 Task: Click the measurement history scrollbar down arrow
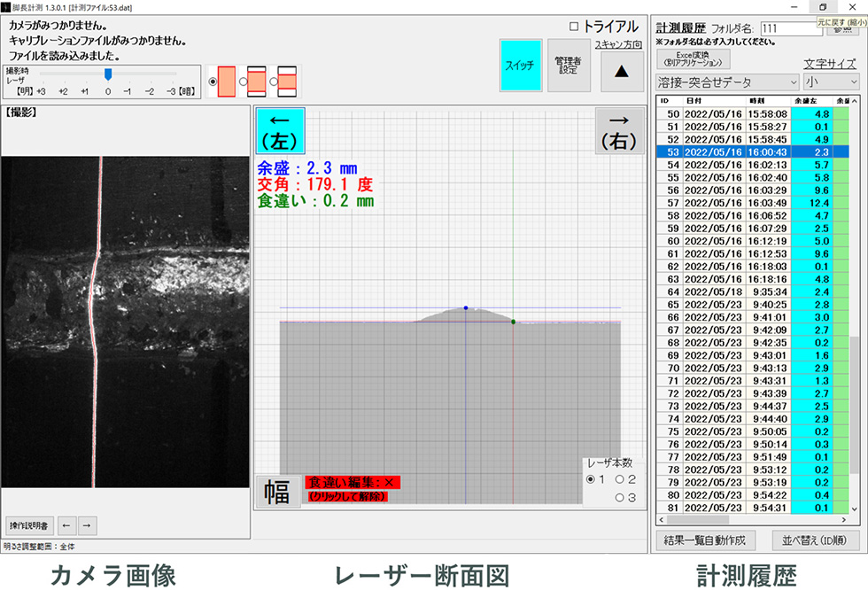(x=854, y=509)
